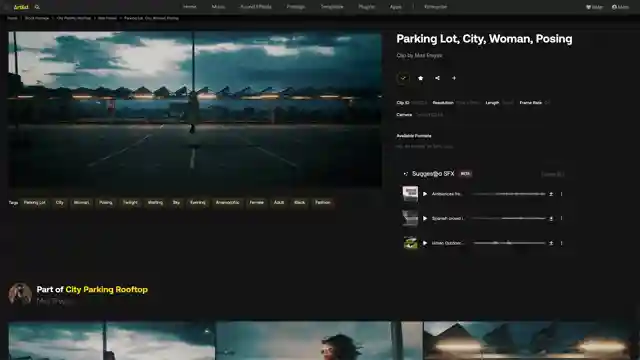
Task: Select the Twilight tag below the video
Action: click(x=131, y=202)
